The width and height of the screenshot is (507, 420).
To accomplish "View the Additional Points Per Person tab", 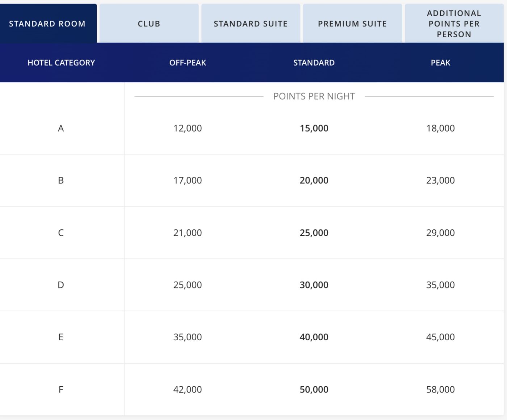I will pyautogui.click(x=453, y=24).
